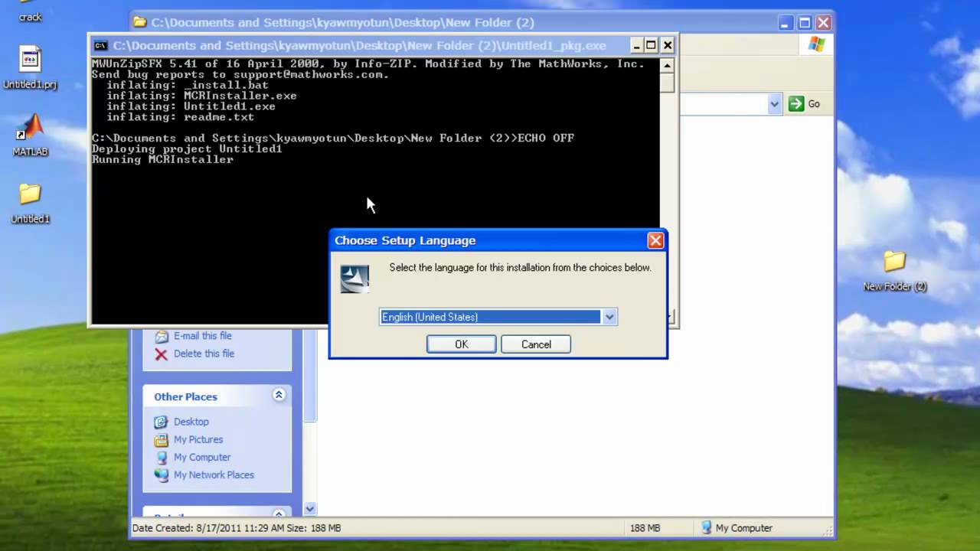980x551 pixels.
Task: Open the Explorer address bar dropdown arrow
Action: (x=774, y=103)
